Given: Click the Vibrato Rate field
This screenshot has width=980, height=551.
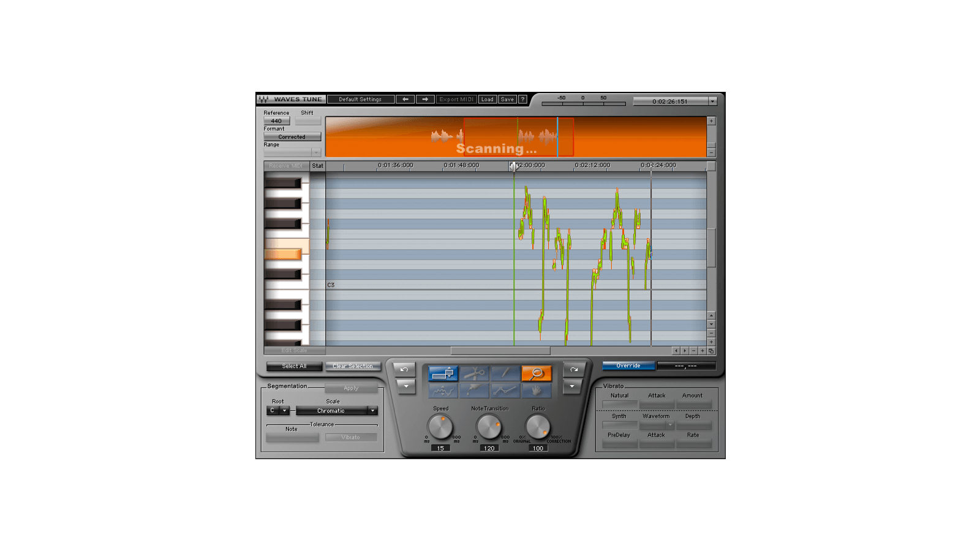Looking at the screenshot, I should (x=693, y=443).
